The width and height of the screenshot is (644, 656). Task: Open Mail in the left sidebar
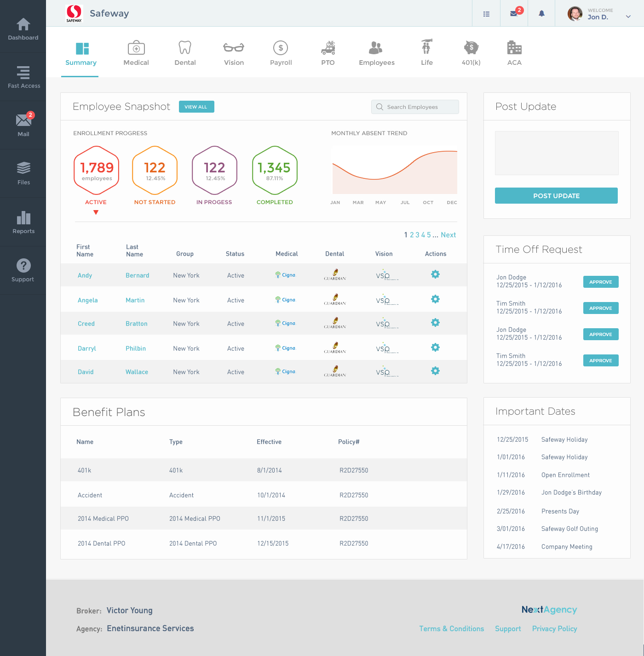23,125
